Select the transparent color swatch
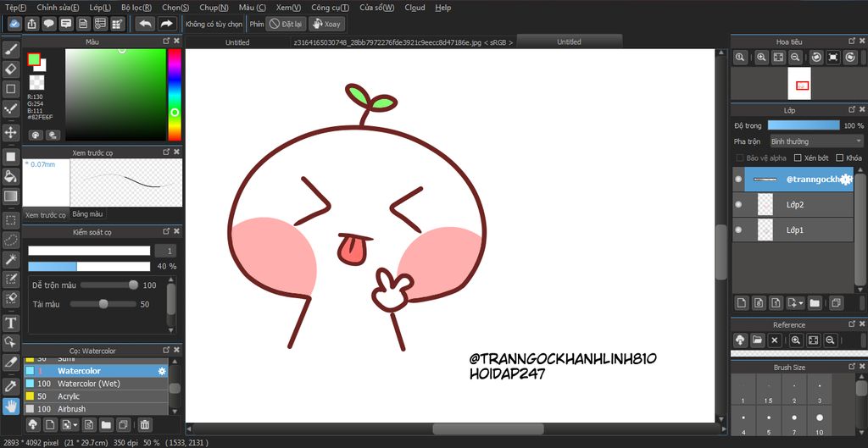Screen dimensions: 868x448 pyautogui.click(x=36, y=83)
